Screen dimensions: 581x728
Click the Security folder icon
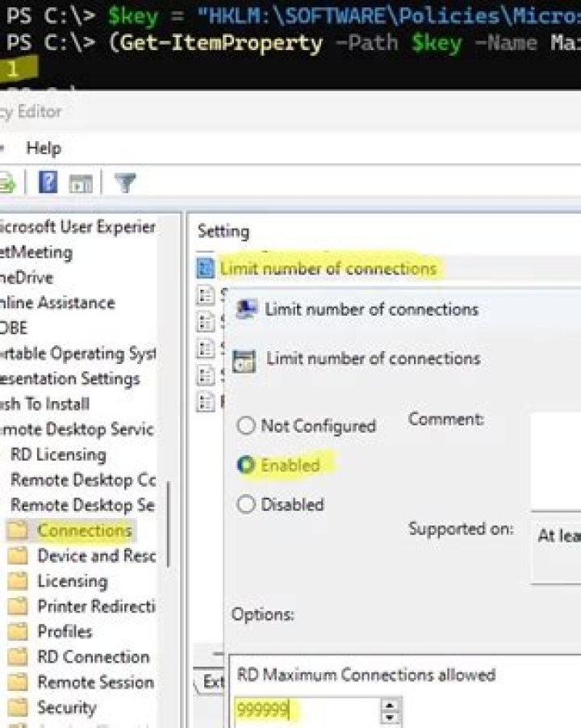[18, 707]
